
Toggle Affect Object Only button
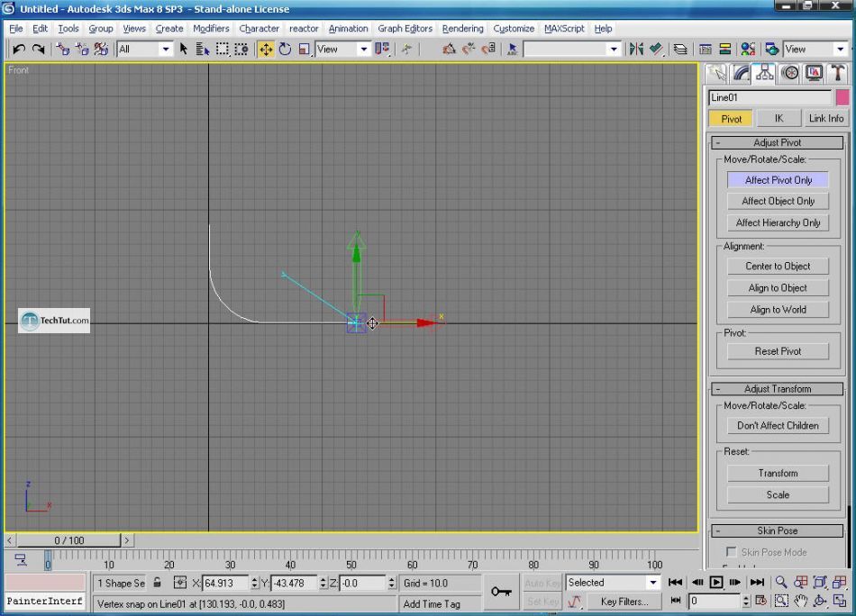(x=778, y=202)
